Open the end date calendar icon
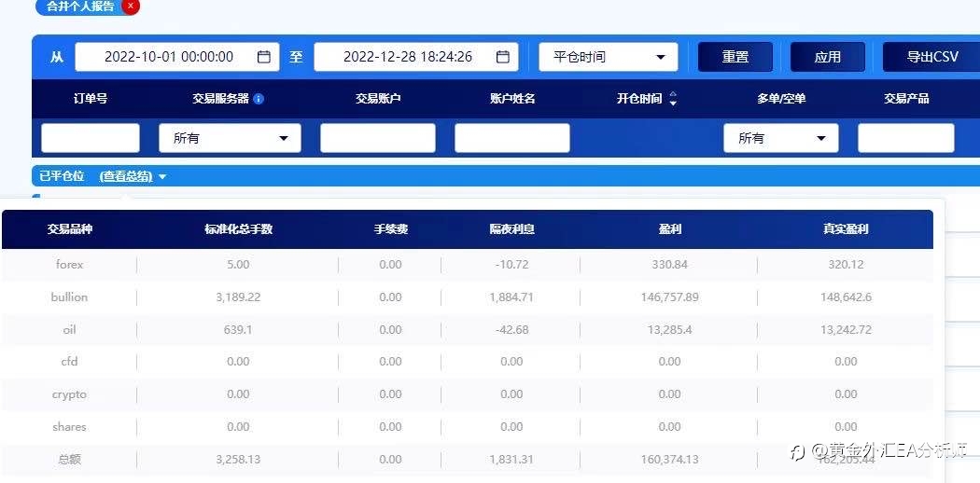Image resolution: width=980 pixels, height=483 pixels. 502,57
